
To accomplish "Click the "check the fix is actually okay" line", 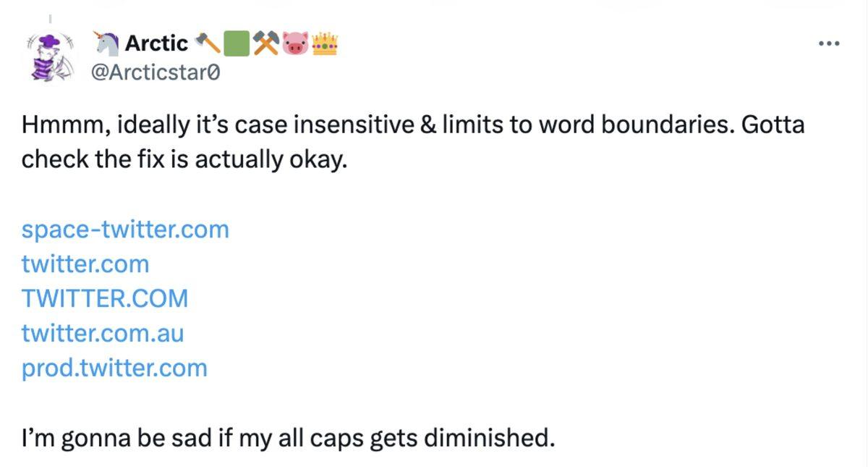I will pyautogui.click(x=184, y=159).
